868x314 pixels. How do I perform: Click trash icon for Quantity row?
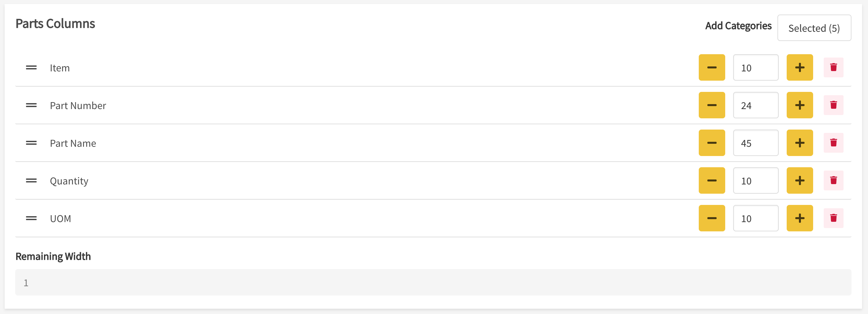point(833,180)
